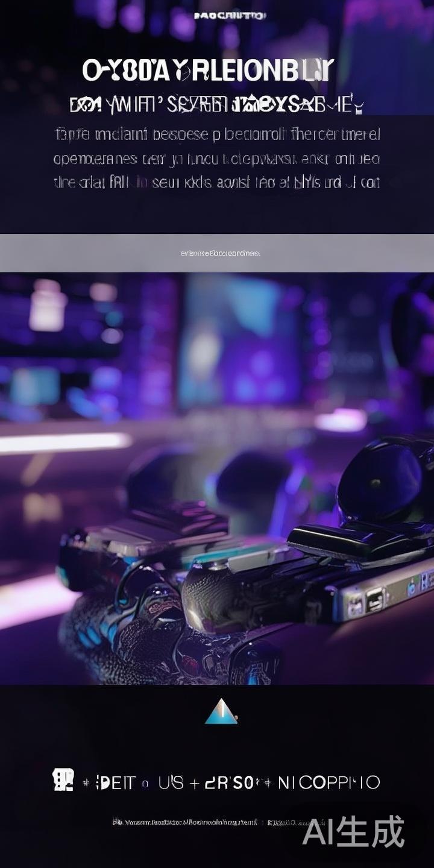Click the left portion of footer fine print
434x868 pixels.
point(184,822)
